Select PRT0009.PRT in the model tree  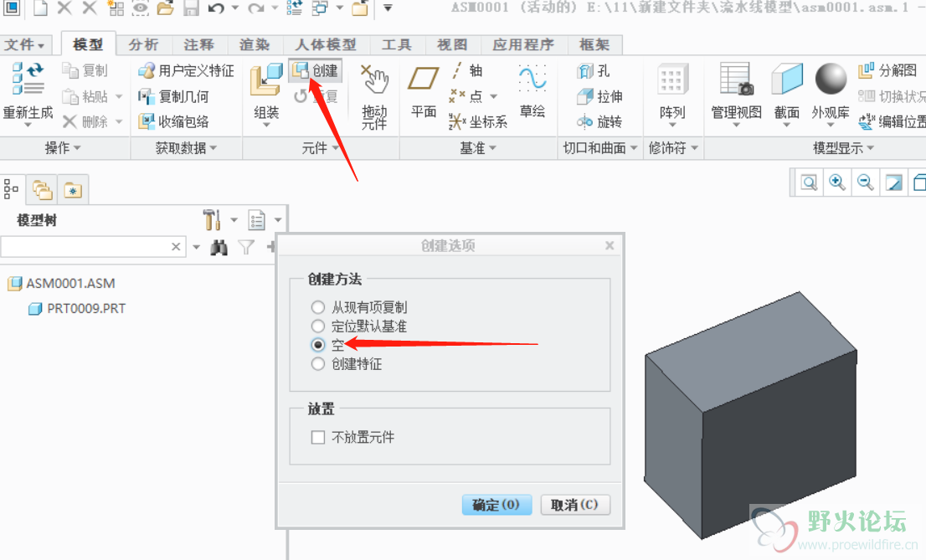click(x=77, y=308)
